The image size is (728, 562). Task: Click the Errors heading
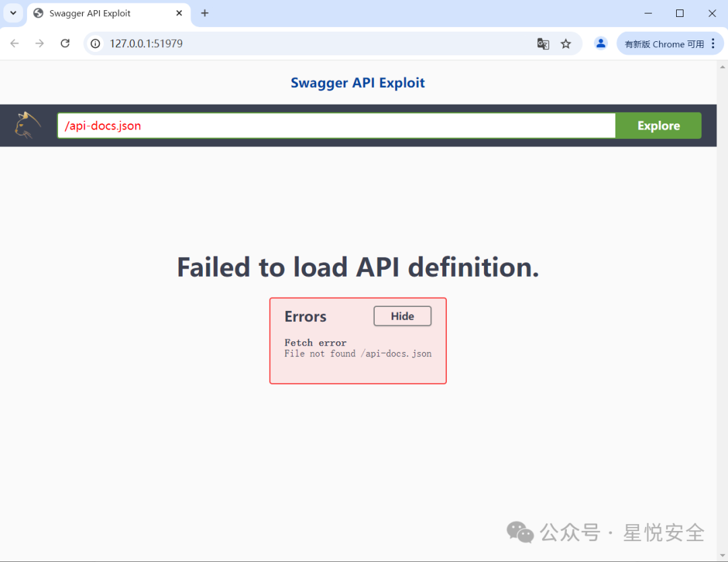(x=305, y=316)
